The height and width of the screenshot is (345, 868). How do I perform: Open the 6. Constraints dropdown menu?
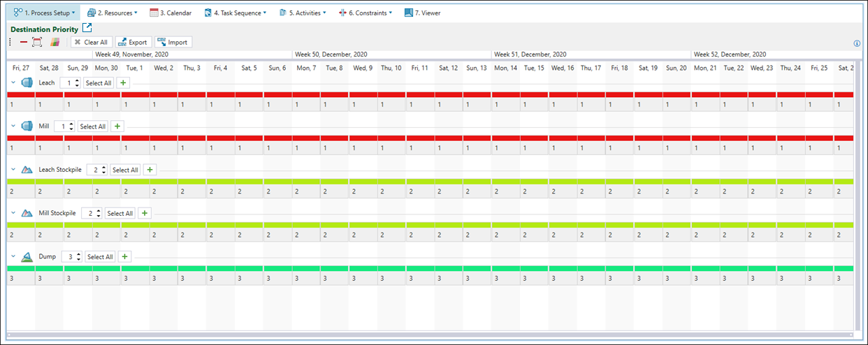click(x=364, y=13)
